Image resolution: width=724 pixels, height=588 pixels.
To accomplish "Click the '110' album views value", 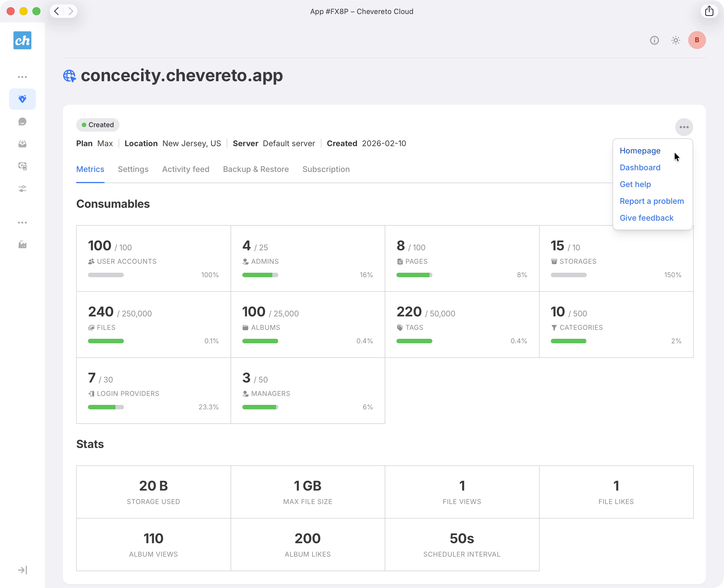I will pos(153,538).
